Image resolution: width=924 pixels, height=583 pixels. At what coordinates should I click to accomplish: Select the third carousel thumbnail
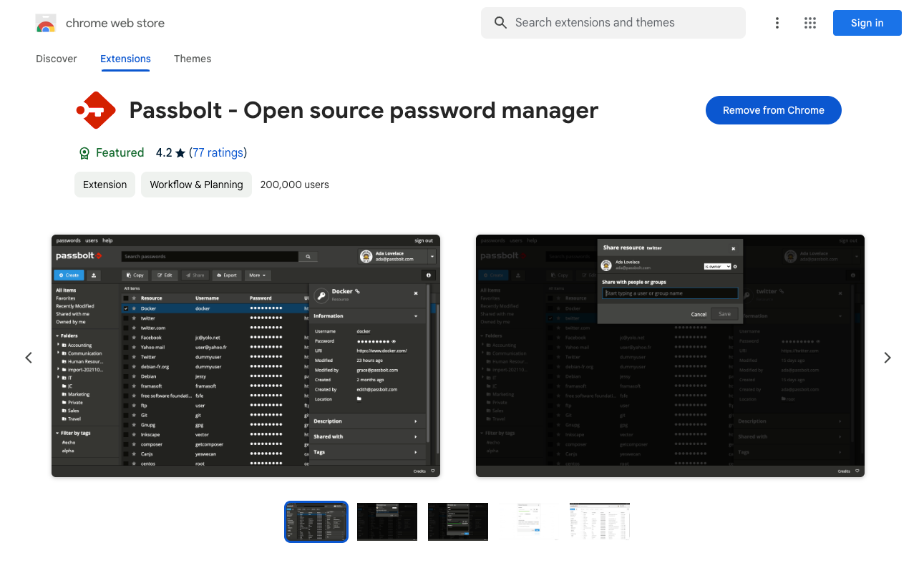(x=458, y=521)
